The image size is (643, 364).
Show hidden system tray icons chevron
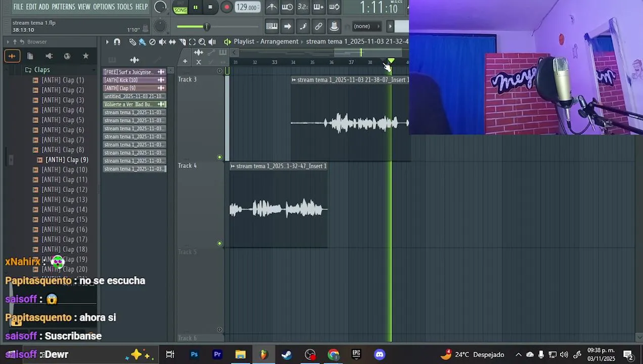pos(518,354)
